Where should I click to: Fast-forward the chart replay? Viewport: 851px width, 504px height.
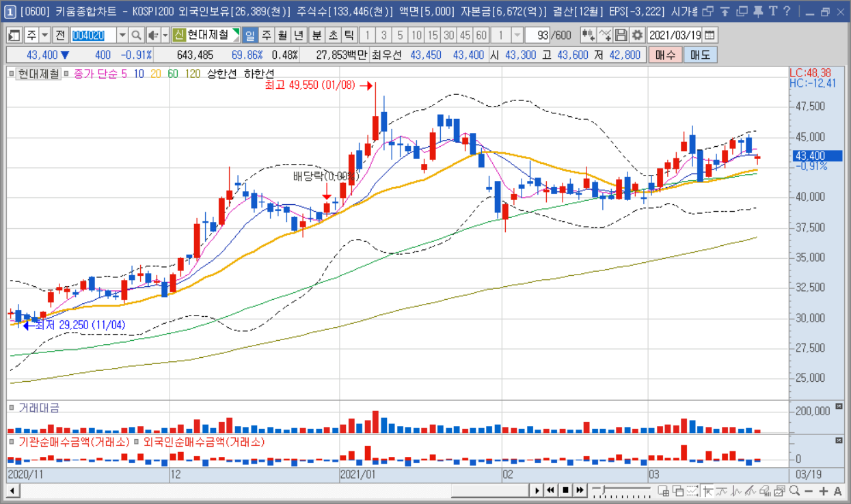click(x=580, y=490)
